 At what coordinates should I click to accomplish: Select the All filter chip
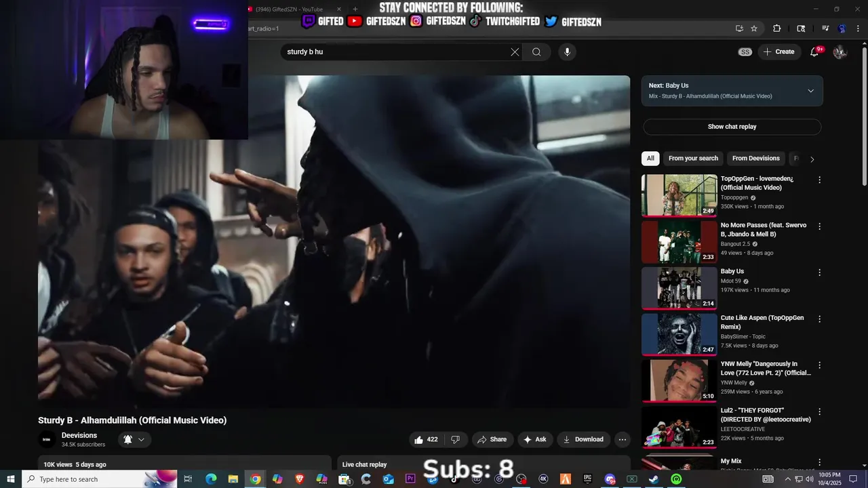pos(650,159)
